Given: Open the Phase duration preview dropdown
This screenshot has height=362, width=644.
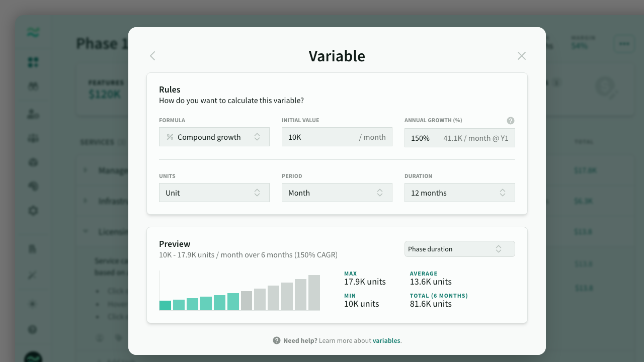Looking at the screenshot, I should point(460,249).
